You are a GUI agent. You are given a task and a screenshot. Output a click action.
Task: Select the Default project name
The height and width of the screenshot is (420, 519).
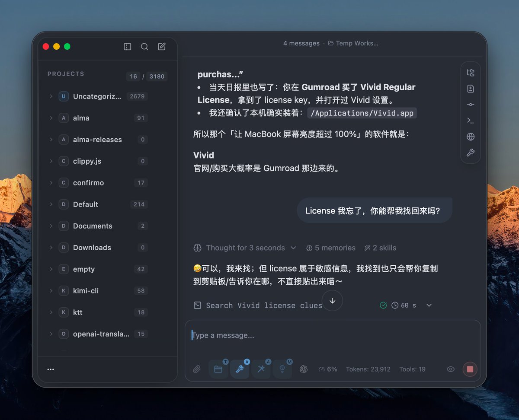point(86,204)
